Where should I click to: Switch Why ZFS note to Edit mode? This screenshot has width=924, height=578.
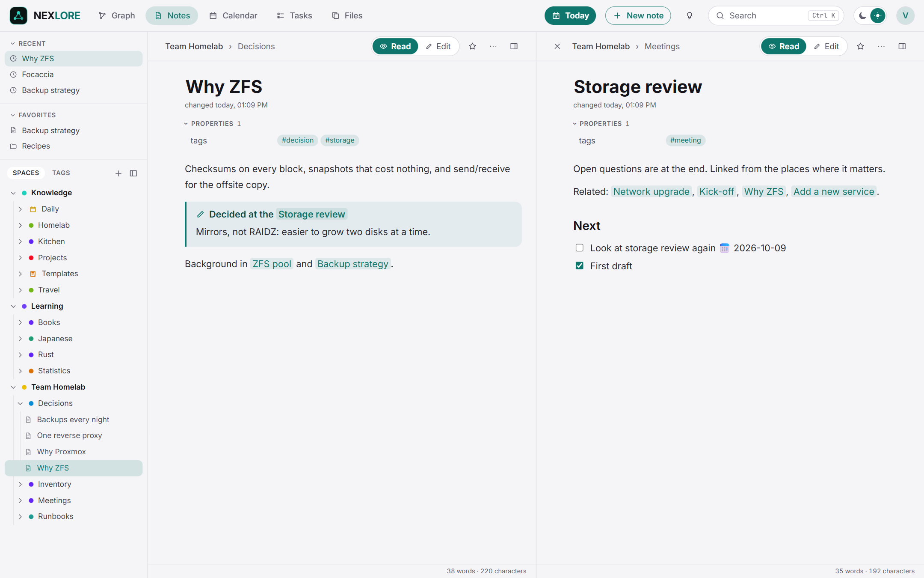[438, 46]
